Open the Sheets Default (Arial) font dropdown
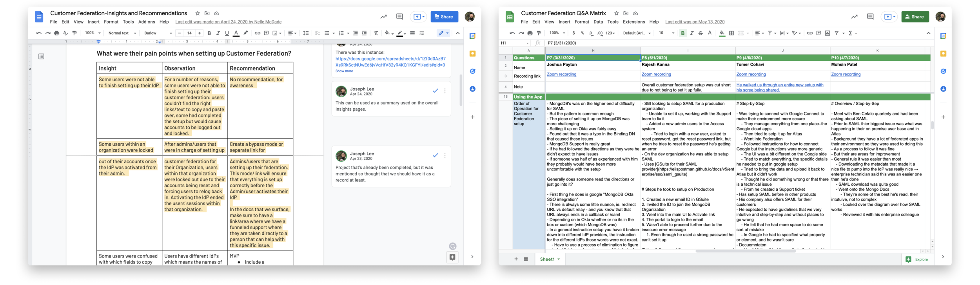This screenshot has width=980, height=285. pos(637,33)
